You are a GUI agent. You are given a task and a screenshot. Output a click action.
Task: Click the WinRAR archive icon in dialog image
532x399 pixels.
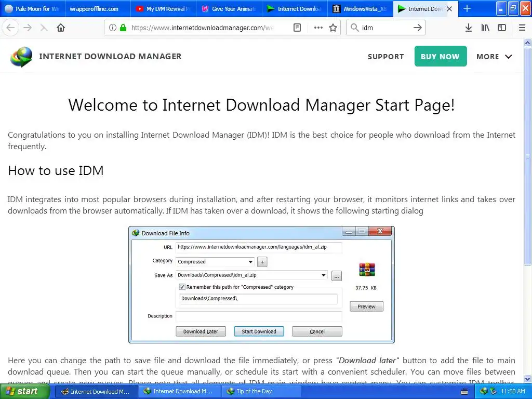(367, 270)
